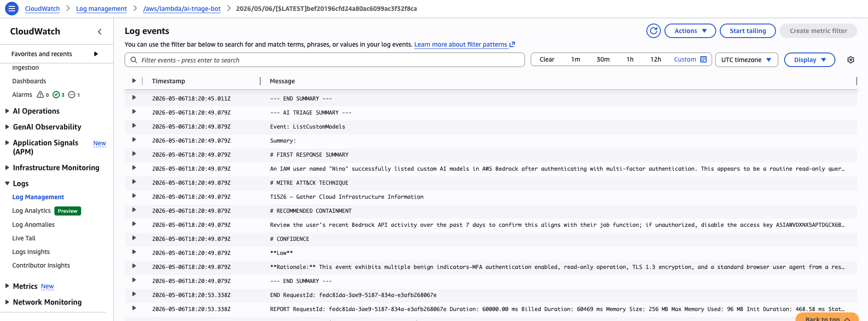This screenshot has height=321, width=868.
Task: Expand the Metrics section
Action: (7, 286)
